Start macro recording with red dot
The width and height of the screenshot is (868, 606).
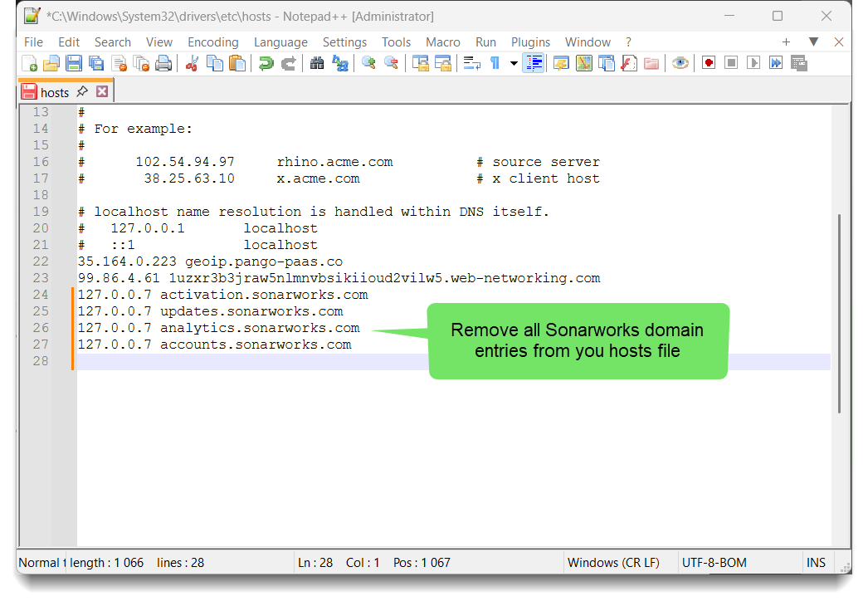tap(708, 63)
